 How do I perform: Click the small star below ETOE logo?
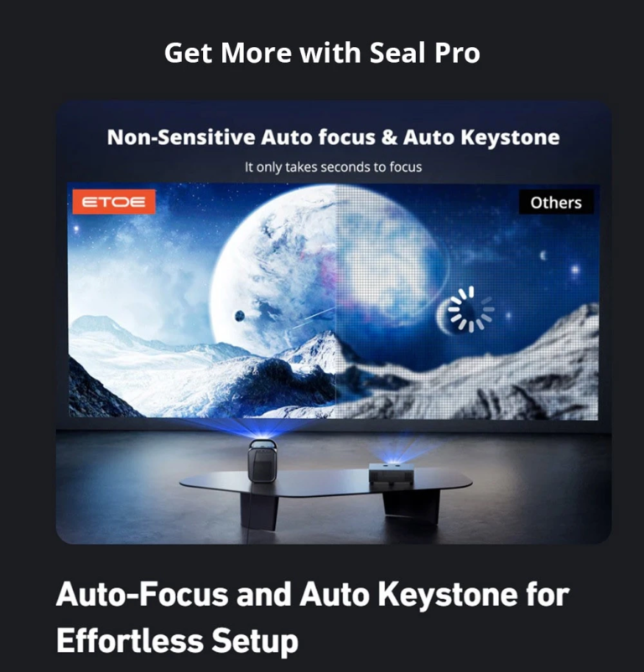tap(76, 229)
